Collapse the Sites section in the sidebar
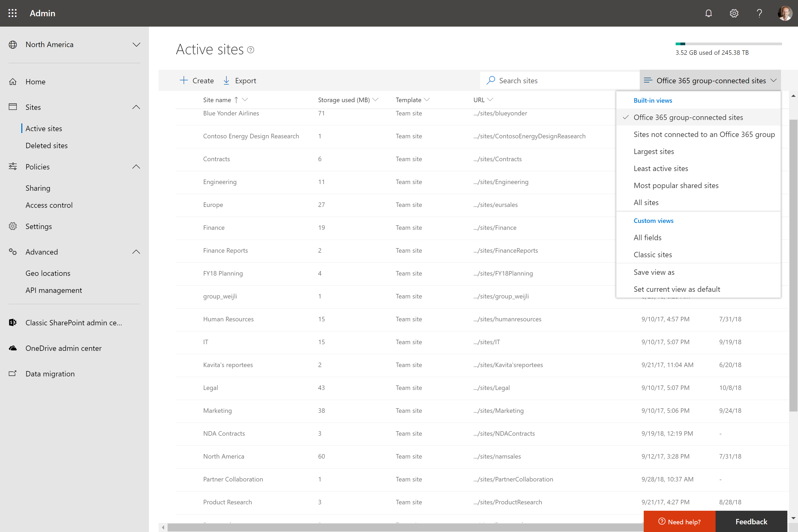The height and width of the screenshot is (532, 798). click(136, 107)
